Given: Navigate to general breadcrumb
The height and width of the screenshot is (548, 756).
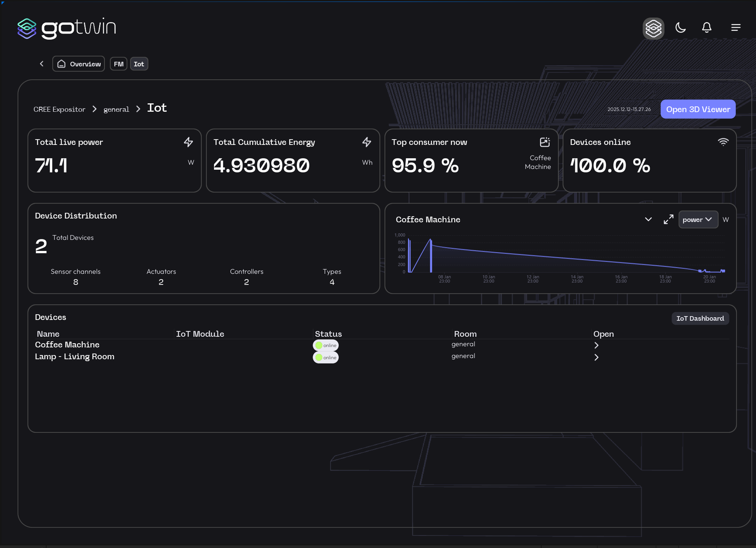Looking at the screenshot, I should point(116,109).
